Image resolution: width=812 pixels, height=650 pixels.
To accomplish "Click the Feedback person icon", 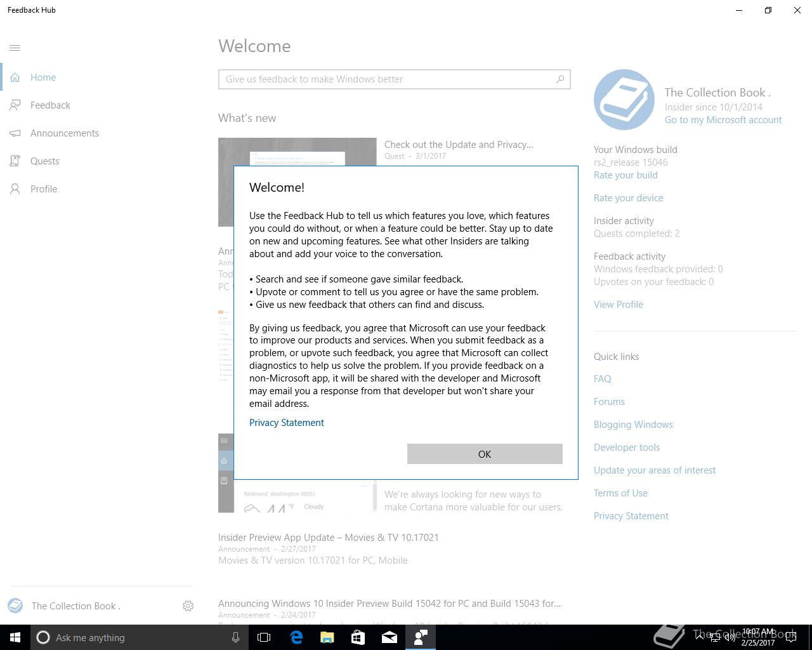I will pos(15,105).
